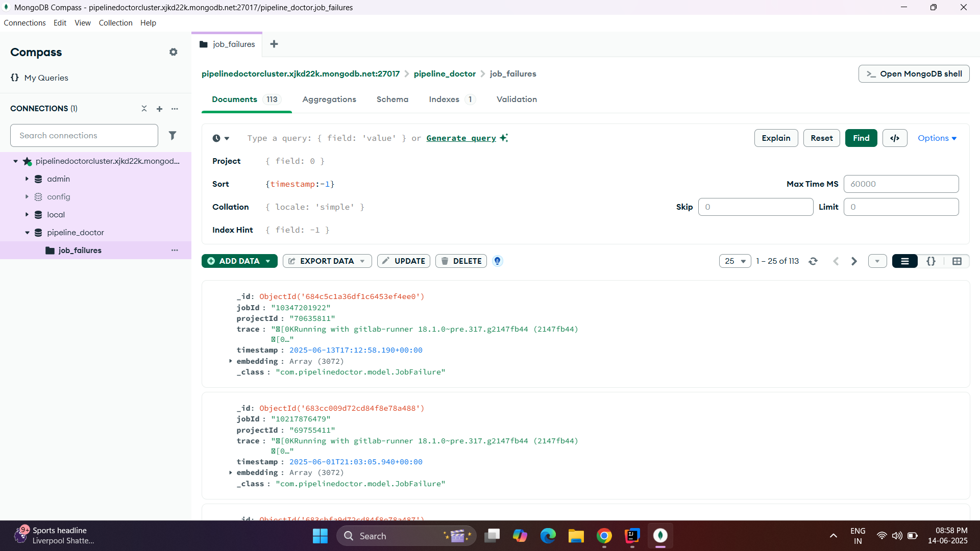
Task: Switch to table view toggle
Action: pyautogui.click(x=957, y=261)
